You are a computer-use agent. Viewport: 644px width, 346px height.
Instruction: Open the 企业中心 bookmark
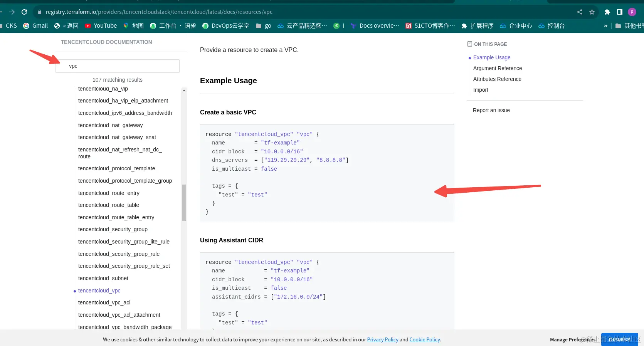pos(516,26)
